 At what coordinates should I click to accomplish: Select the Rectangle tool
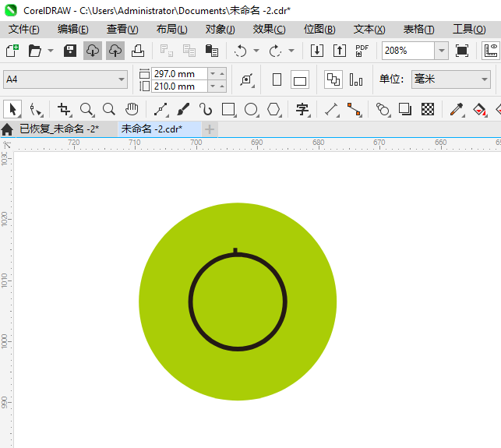pos(229,110)
